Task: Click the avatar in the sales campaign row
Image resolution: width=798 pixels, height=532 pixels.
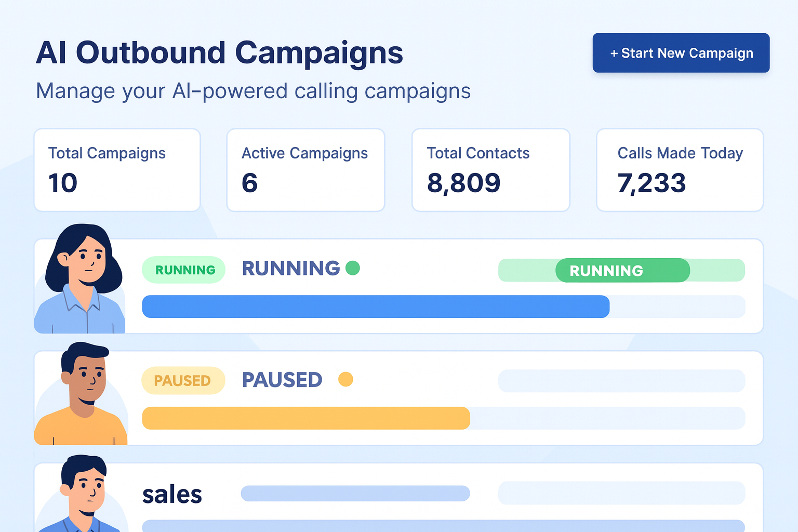Action: [81, 494]
